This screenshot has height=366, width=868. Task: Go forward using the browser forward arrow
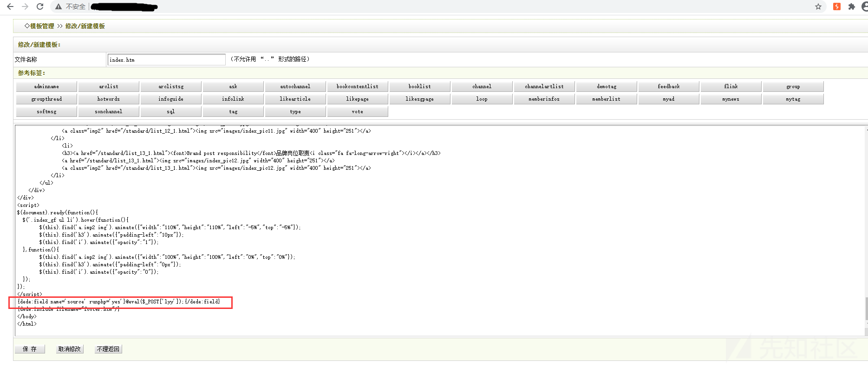pos(25,6)
